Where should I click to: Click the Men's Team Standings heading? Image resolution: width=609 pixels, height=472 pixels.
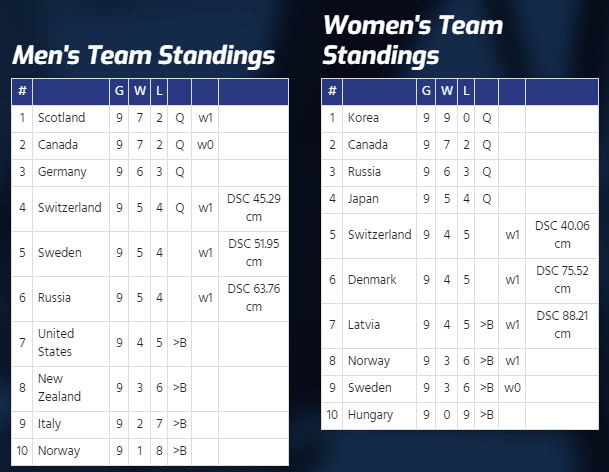[x=144, y=55]
